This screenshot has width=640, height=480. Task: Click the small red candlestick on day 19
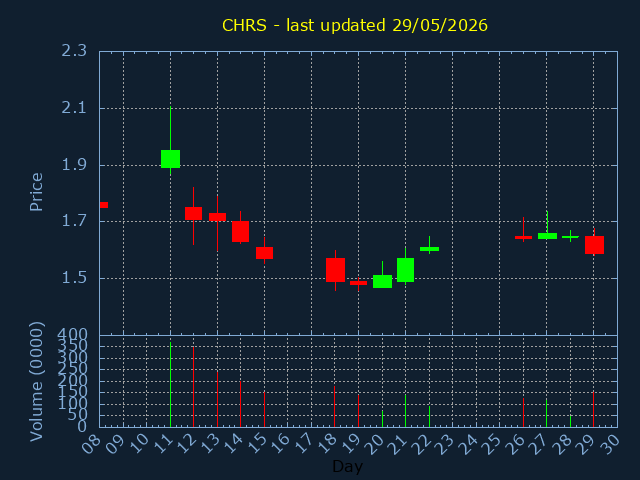click(358, 282)
